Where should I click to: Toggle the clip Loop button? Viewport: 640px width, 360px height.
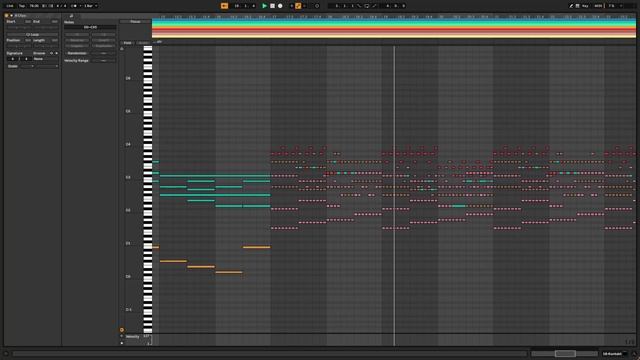coord(32,35)
